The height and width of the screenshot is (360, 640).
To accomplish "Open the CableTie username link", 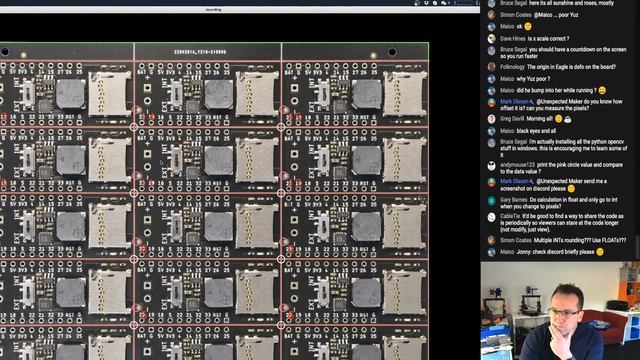I will [x=510, y=216].
